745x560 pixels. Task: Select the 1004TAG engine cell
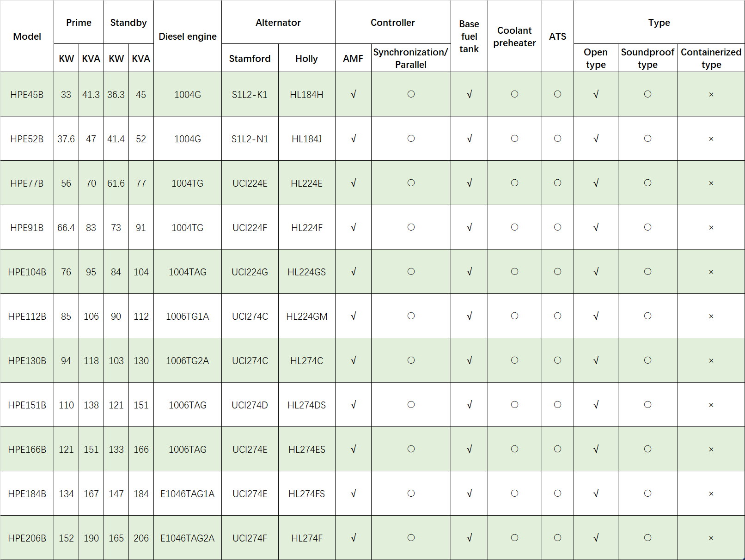click(x=188, y=272)
